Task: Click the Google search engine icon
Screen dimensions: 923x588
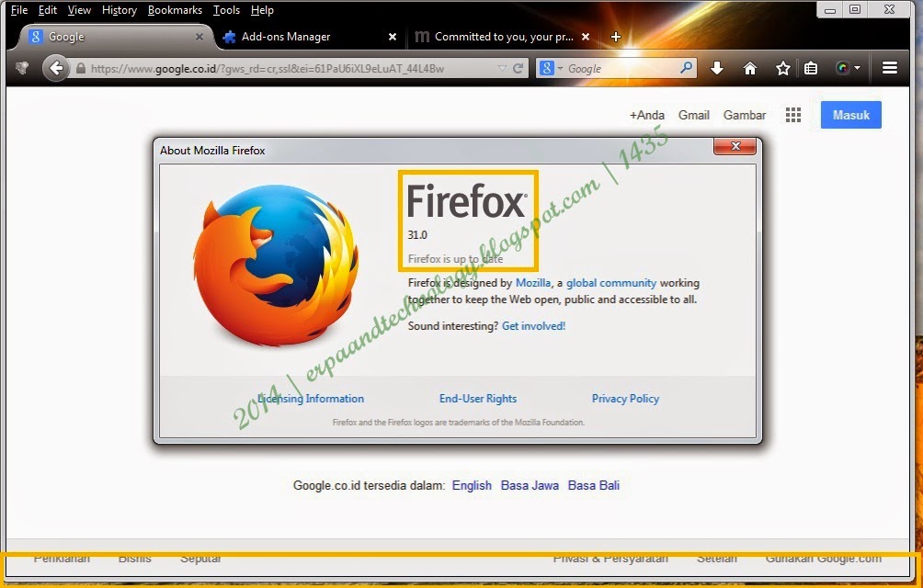Action: pyautogui.click(x=547, y=68)
